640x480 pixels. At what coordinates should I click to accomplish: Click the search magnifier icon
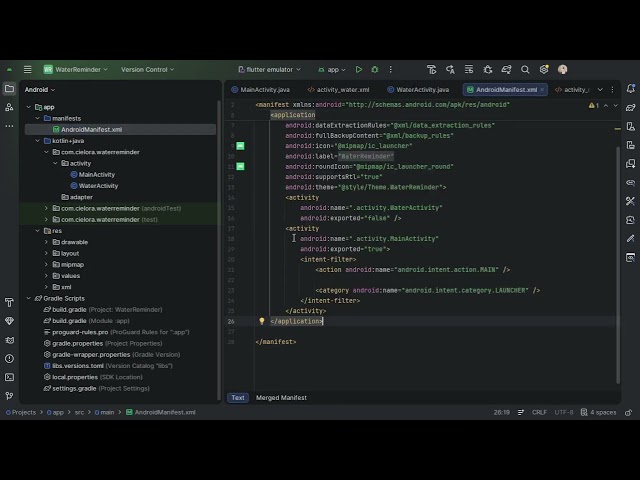pyautogui.click(x=525, y=69)
